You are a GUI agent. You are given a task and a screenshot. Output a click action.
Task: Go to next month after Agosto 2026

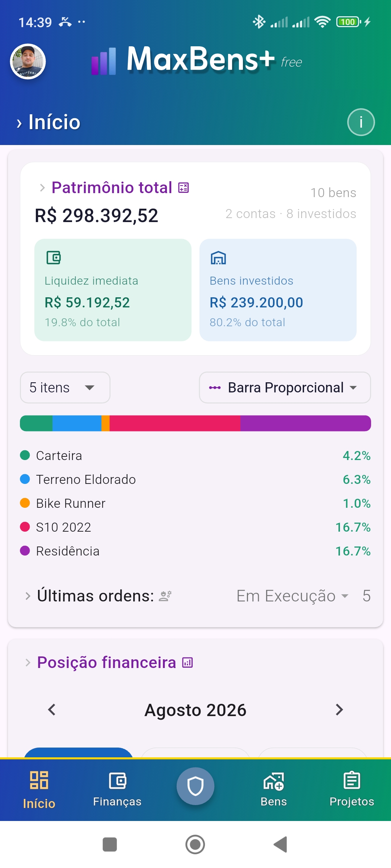(339, 710)
